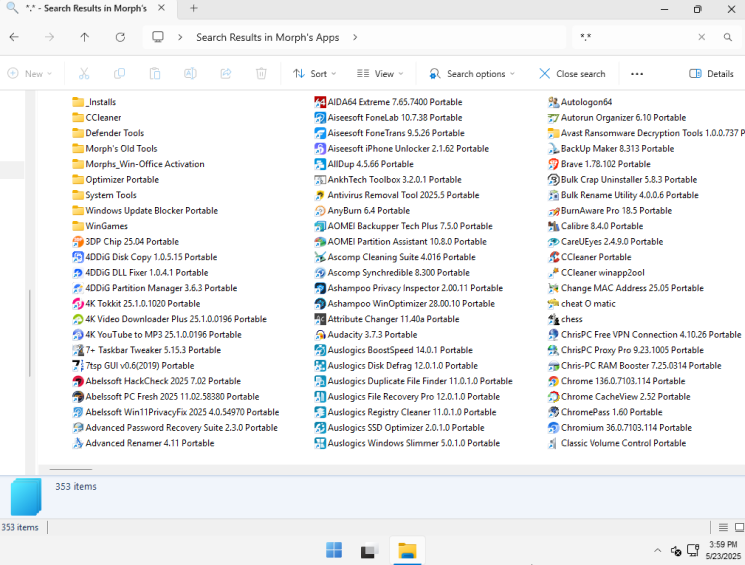Screen dimensions: 745x565
Task: Click the Copy icon in toolbar
Action: click(119, 74)
